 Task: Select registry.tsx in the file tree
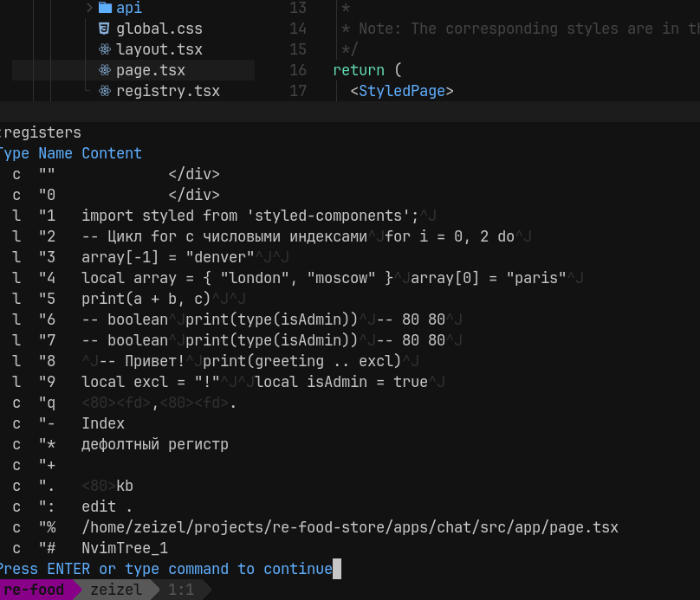click(x=168, y=92)
